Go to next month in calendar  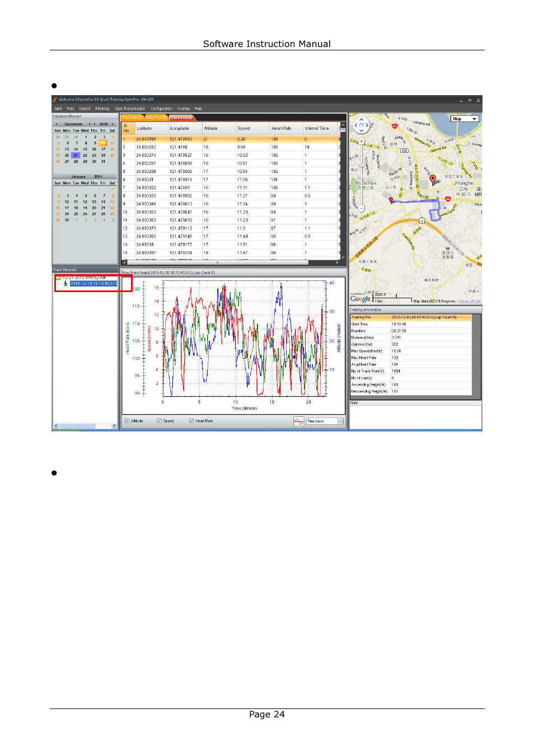pyautogui.click(x=90, y=124)
